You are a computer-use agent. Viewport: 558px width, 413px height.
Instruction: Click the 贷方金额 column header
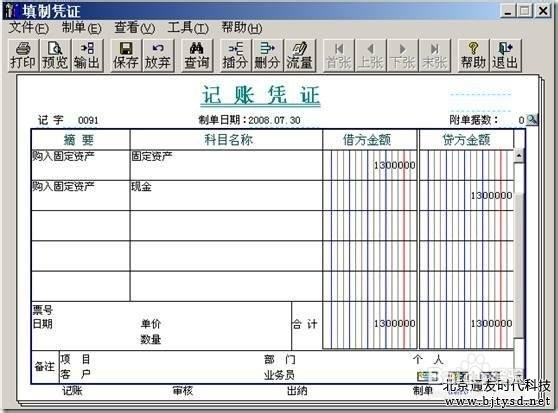pos(467,140)
